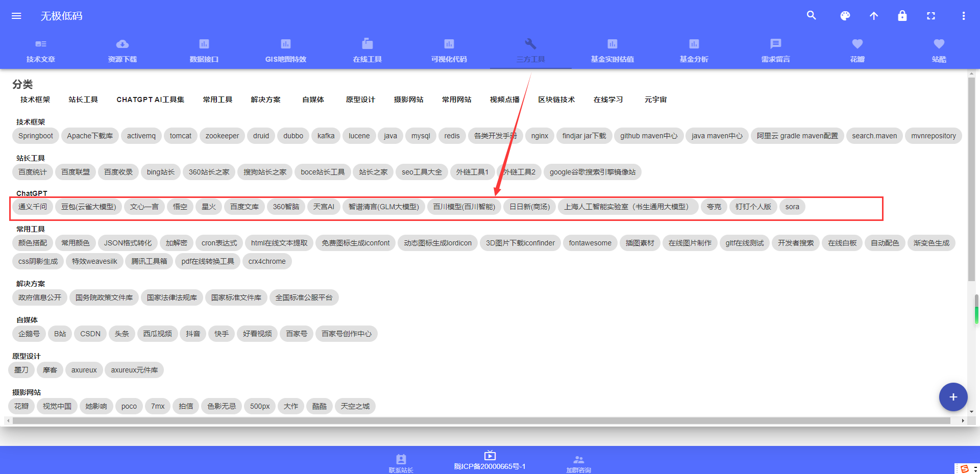
Task: Click the Sogou input method tray icon
Action: [x=964, y=469]
